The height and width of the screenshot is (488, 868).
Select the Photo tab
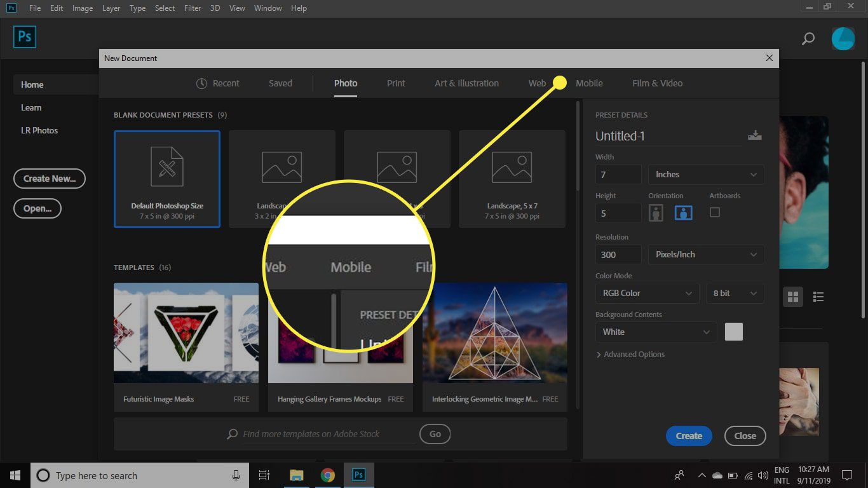point(346,83)
